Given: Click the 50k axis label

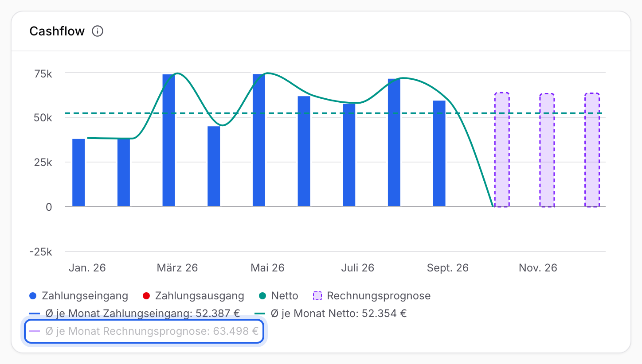Looking at the screenshot, I should [x=43, y=118].
